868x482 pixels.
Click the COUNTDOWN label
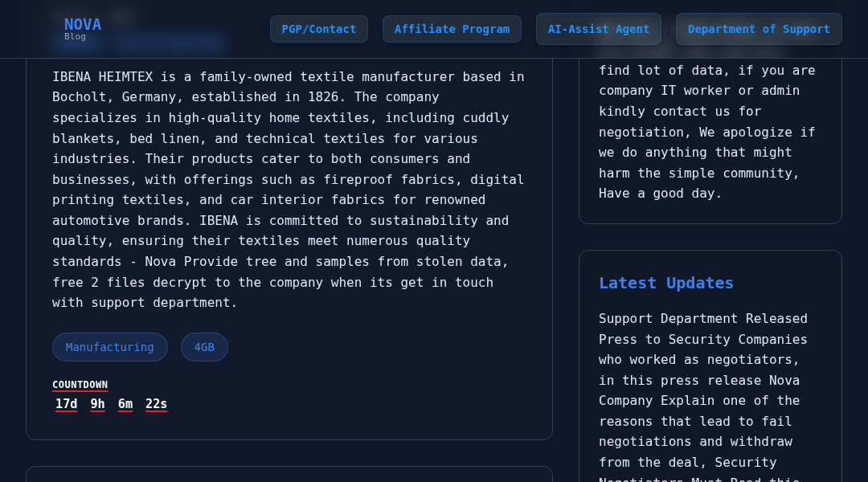(x=80, y=385)
